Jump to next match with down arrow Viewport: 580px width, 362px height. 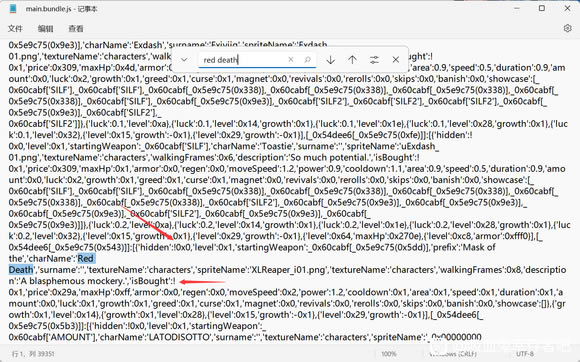point(330,60)
